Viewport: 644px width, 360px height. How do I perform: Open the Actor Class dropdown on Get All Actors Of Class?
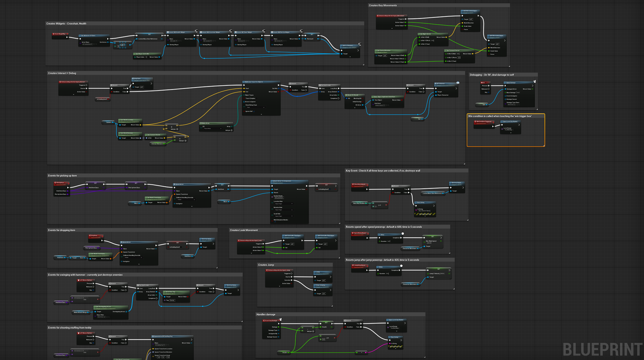pyautogui.click(x=87, y=44)
